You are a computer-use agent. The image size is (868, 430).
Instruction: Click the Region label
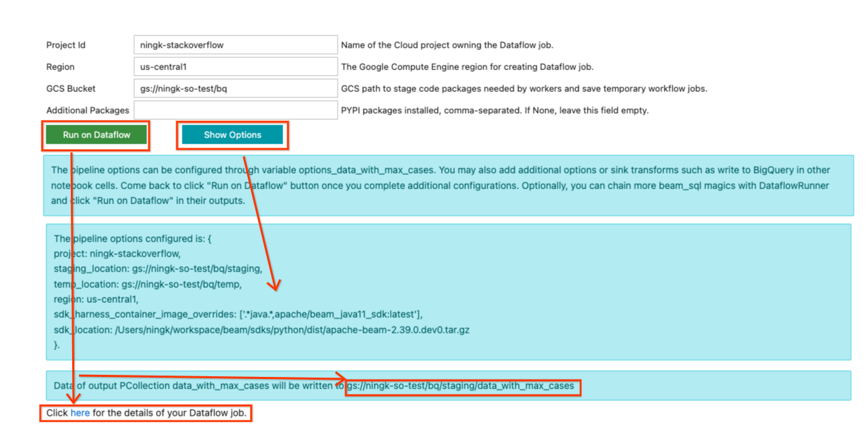60,66
